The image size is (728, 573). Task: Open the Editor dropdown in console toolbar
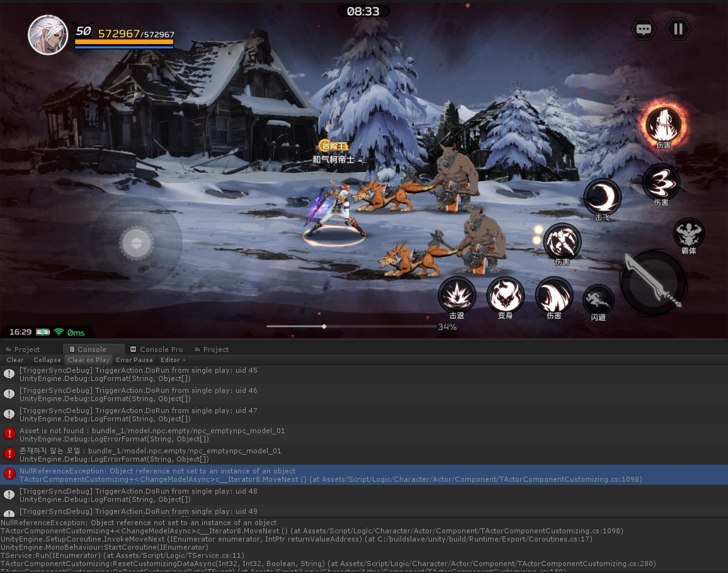pos(173,360)
